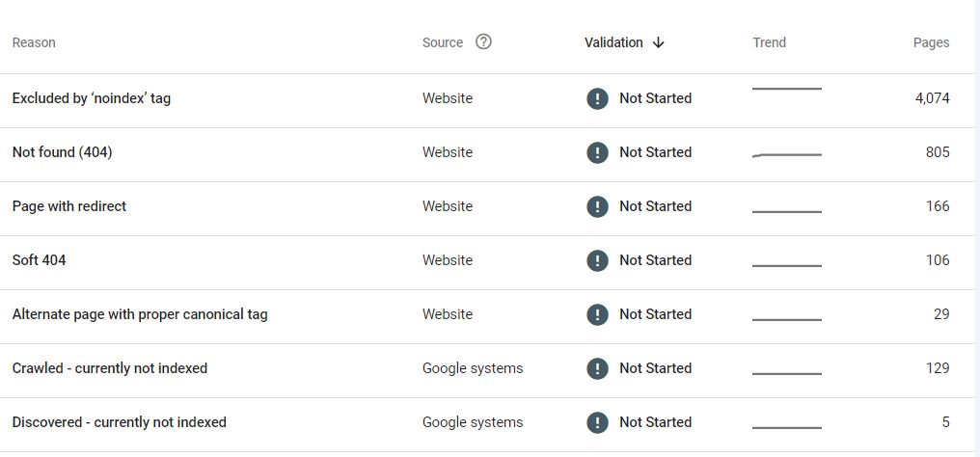Select the warning icon in Soft 404 row
The width and height of the screenshot is (980, 457).
597,260
